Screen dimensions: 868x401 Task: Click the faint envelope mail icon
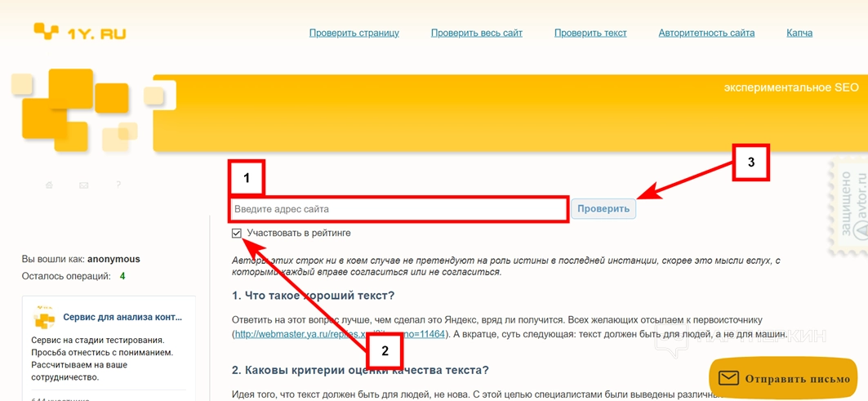click(83, 185)
